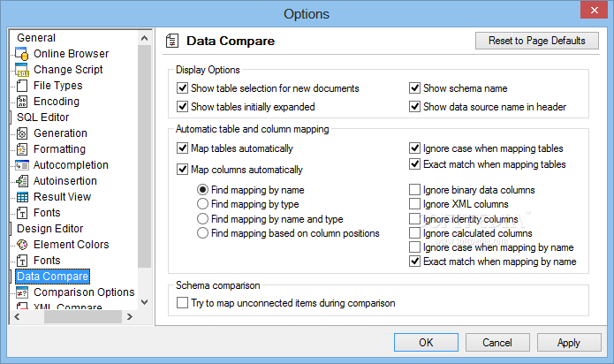Select the Formatting icon under SQL Editor
The image size is (614, 364).
point(22,149)
